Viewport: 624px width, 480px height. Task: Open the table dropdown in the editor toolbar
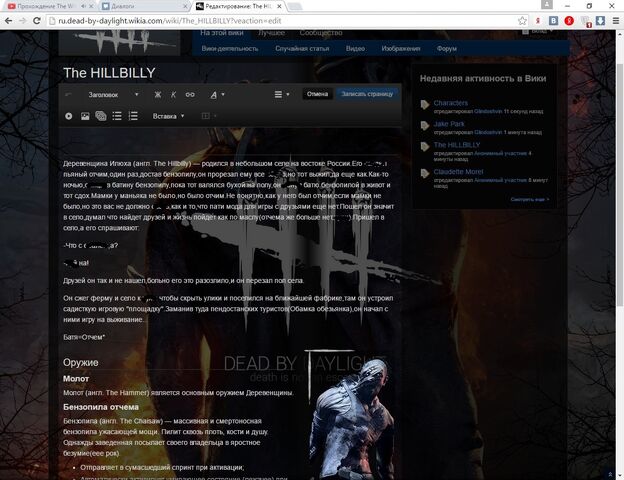click(209, 116)
